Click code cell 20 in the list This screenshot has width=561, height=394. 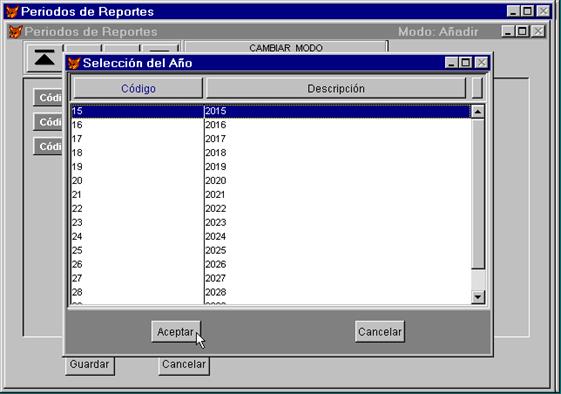pos(137,181)
